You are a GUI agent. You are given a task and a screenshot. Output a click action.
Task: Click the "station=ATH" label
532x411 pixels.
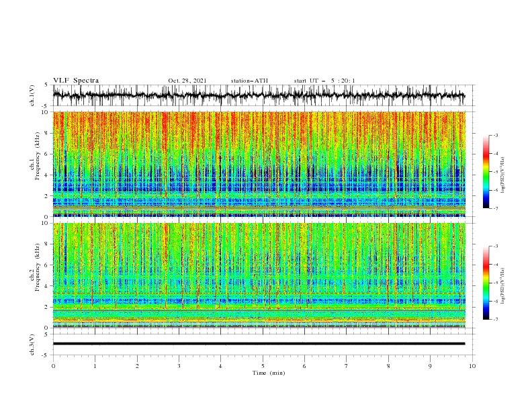(x=249, y=81)
